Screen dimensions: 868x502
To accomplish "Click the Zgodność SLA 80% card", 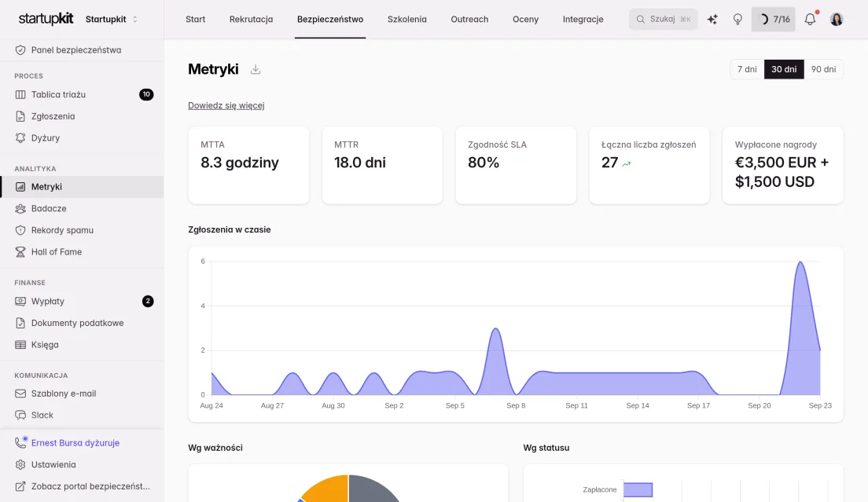I will tap(516, 165).
